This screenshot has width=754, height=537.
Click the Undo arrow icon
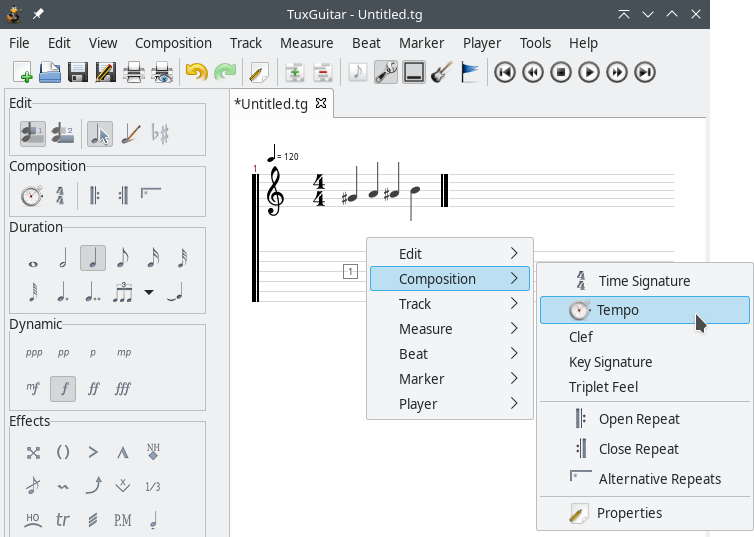[196, 72]
